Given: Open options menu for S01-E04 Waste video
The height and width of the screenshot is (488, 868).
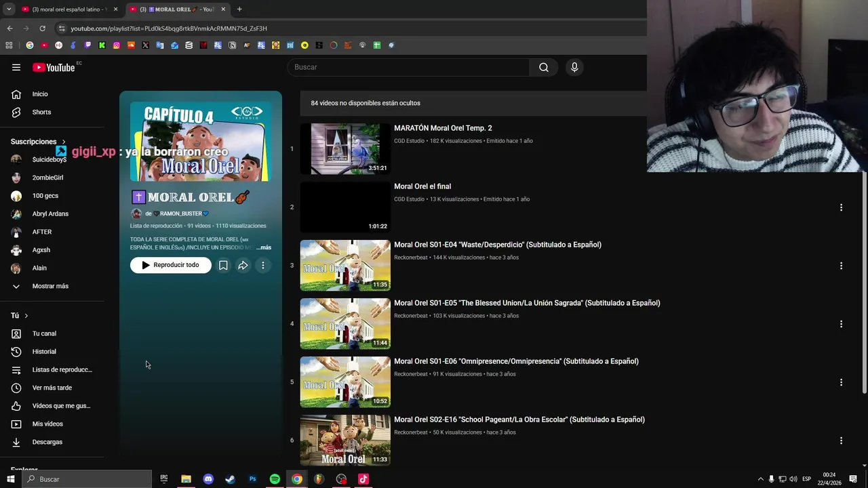Looking at the screenshot, I should pos(841,266).
